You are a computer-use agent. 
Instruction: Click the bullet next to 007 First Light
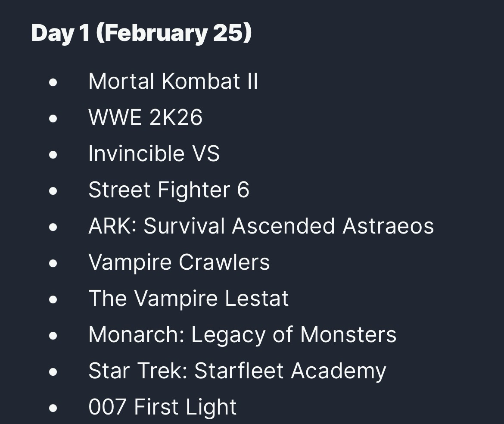[53, 408]
